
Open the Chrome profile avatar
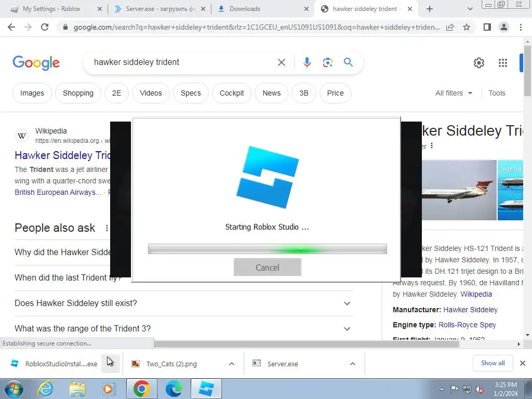(x=504, y=27)
